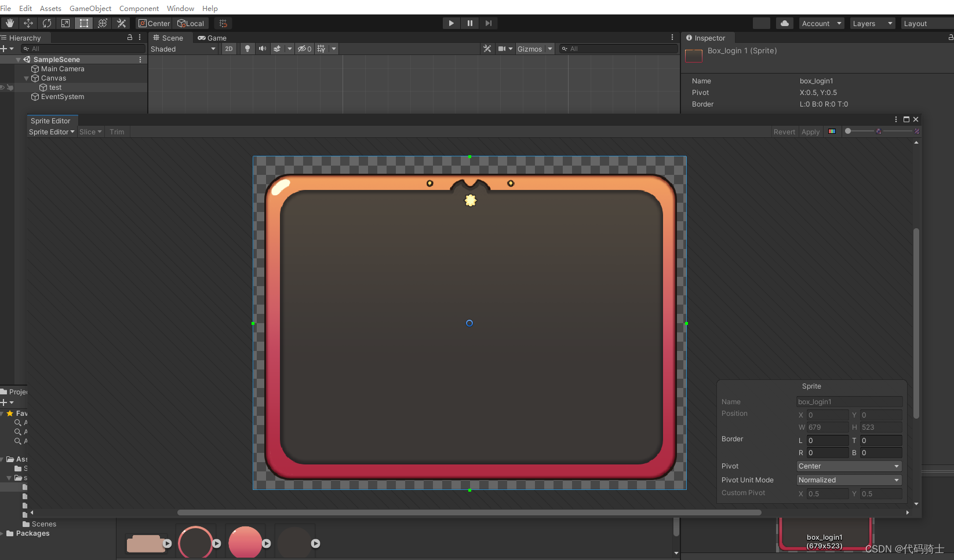Select the Move tool

(28, 23)
